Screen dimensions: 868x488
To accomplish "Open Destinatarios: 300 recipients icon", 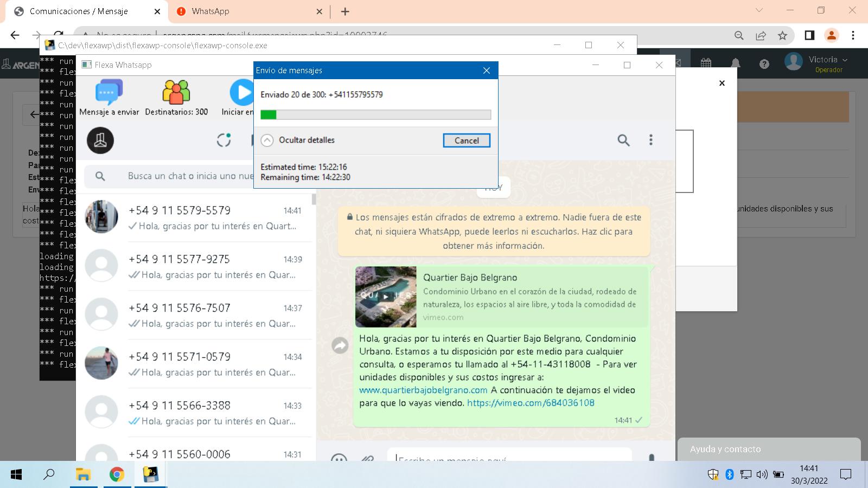I will click(x=176, y=98).
